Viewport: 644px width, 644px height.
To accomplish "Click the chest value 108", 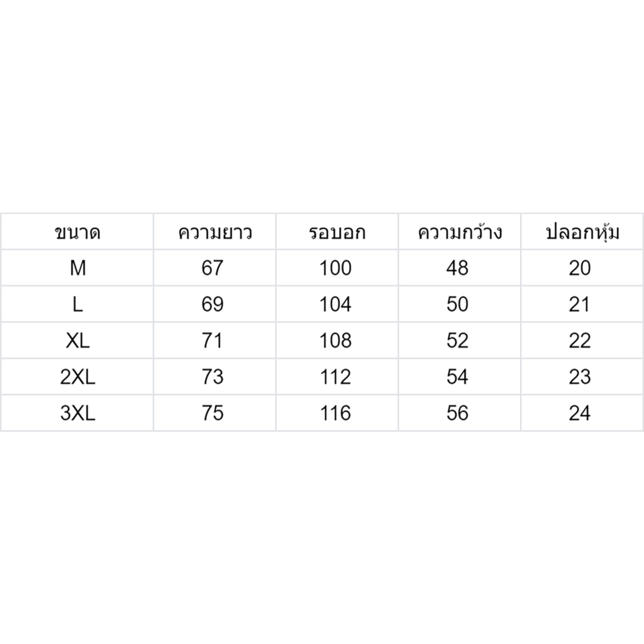I will tap(335, 341).
